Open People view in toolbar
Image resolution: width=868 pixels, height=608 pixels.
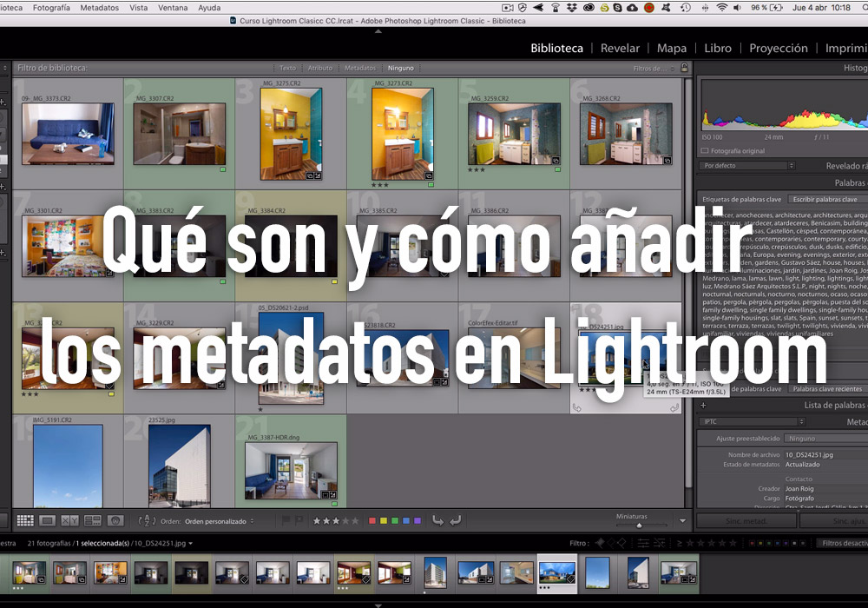tap(115, 520)
